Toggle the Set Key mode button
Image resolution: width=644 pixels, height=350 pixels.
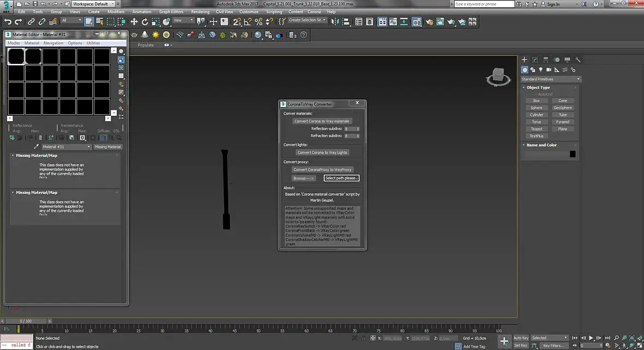click(521, 346)
